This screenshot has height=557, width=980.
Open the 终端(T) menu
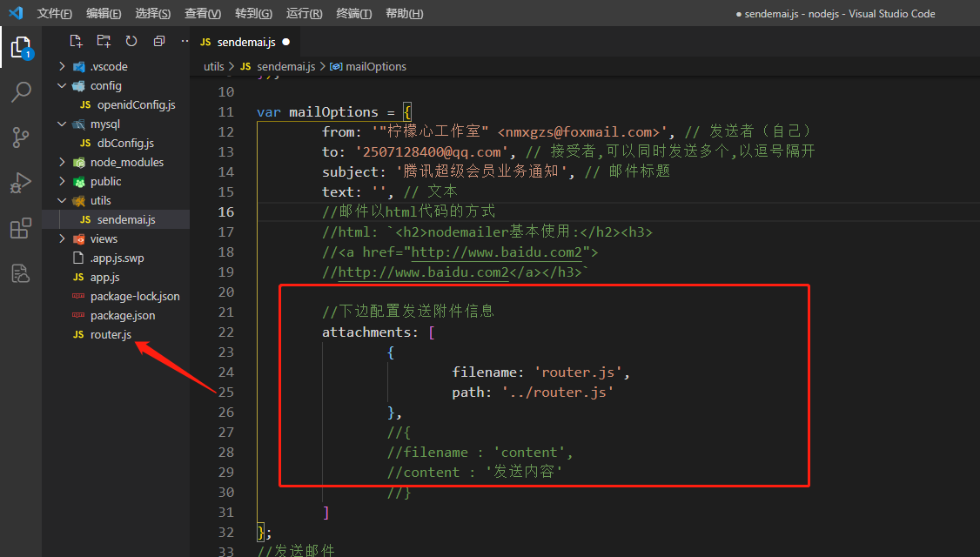point(353,13)
